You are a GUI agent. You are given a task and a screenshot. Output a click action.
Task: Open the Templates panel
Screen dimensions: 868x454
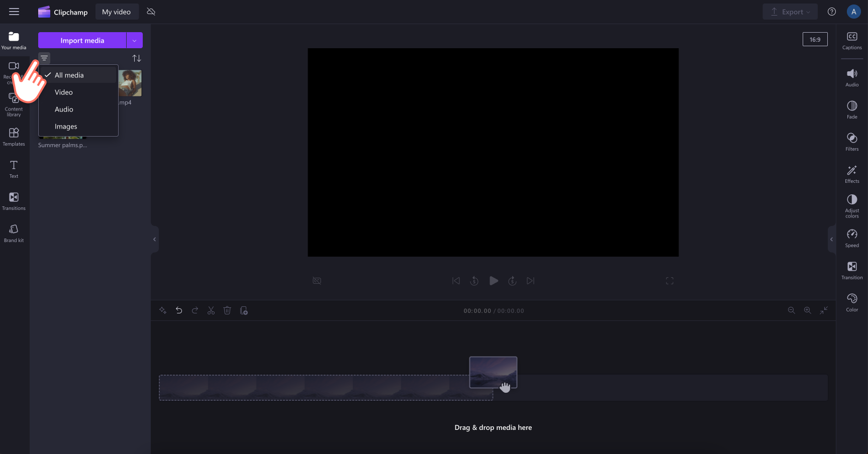coord(14,137)
